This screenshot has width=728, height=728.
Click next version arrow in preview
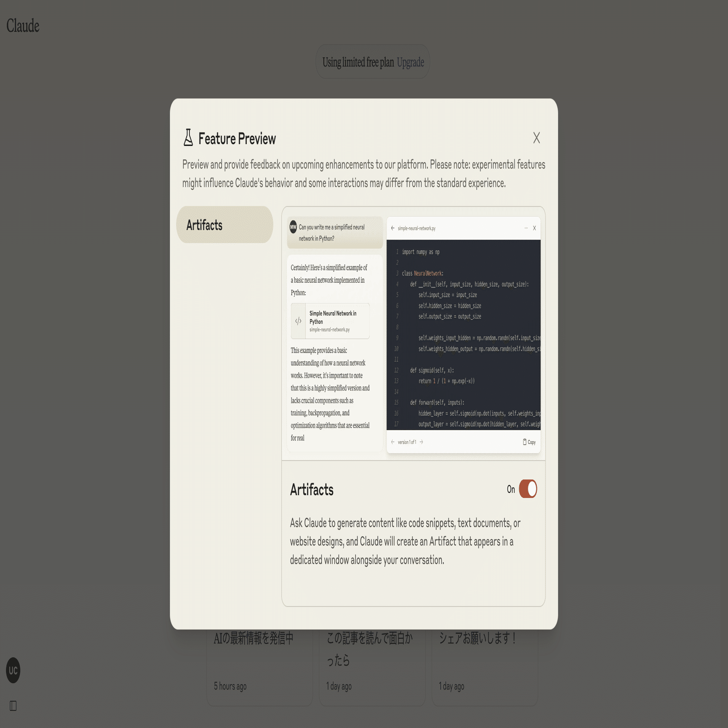tap(421, 442)
